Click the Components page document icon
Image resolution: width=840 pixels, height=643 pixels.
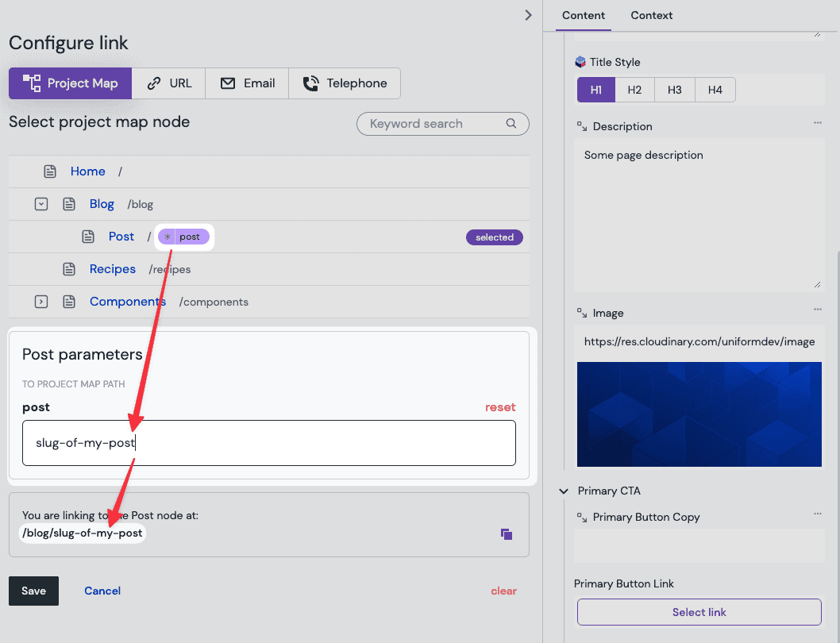click(x=69, y=302)
